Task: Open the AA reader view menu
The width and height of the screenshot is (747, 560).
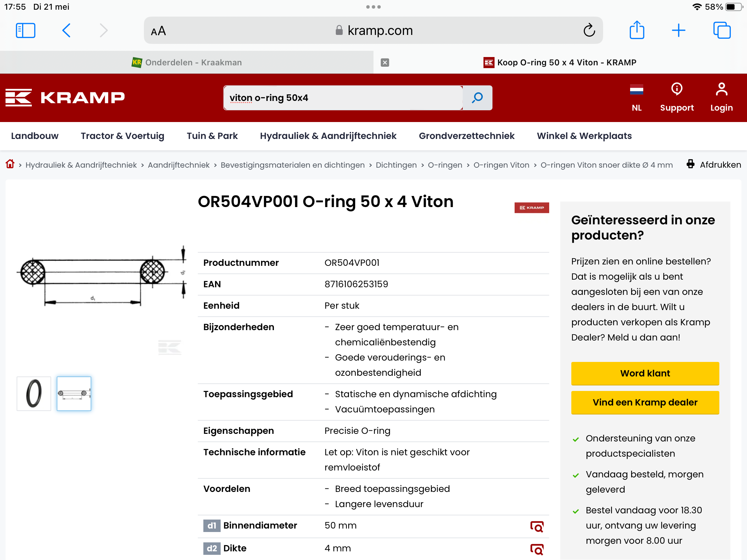Action: click(158, 31)
